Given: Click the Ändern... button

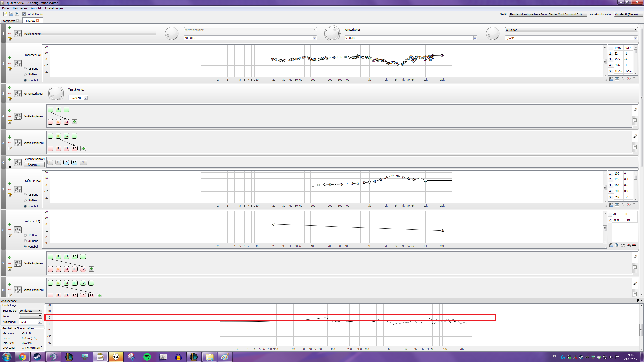Looking at the screenshot, I should point(34,165).
